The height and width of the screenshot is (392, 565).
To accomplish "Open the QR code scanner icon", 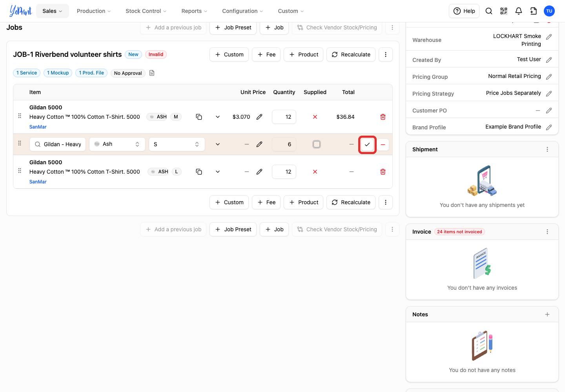I will (504, 11).
